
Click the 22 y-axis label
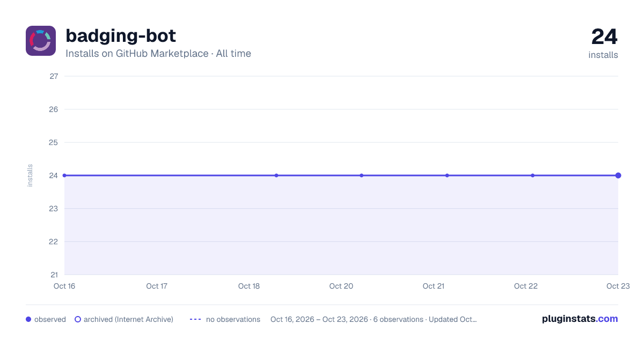54,242
